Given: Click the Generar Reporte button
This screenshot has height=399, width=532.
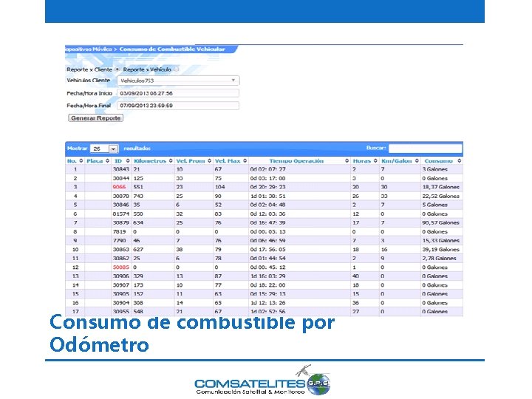Looking at the screenshot, I should [x=95, y=118].
